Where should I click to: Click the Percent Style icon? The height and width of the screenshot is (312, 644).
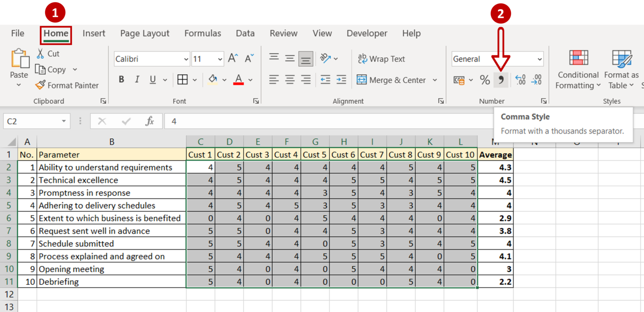[485, 80]
